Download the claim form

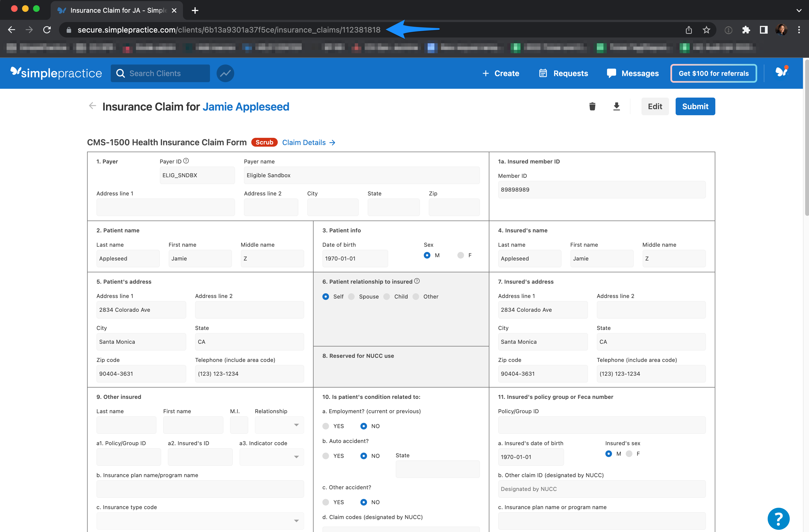[x=617, y=106]
